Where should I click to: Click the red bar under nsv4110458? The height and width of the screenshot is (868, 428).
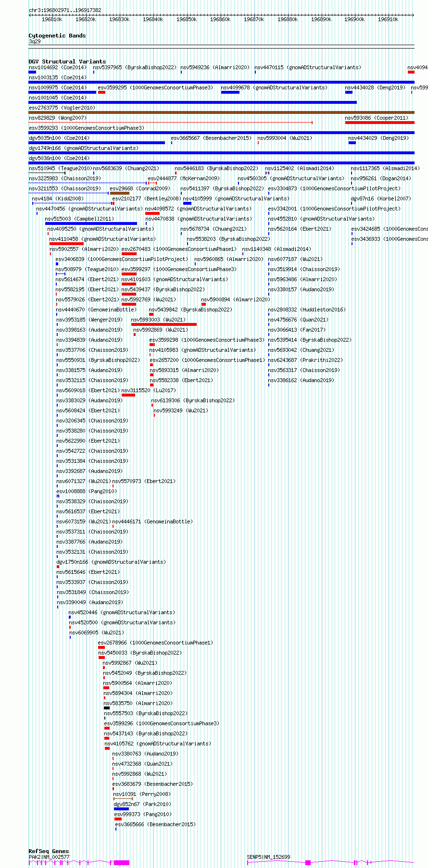click(66, 244)
